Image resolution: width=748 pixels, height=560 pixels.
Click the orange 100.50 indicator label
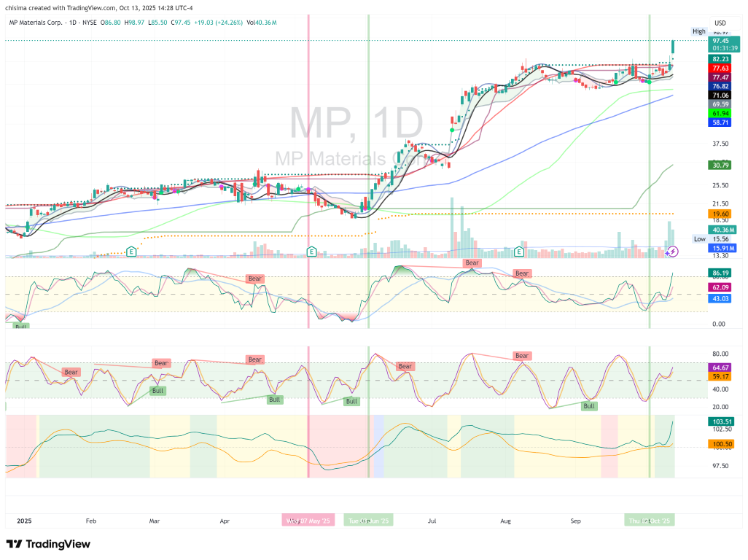pyautogui.click(x=722, y=444)
